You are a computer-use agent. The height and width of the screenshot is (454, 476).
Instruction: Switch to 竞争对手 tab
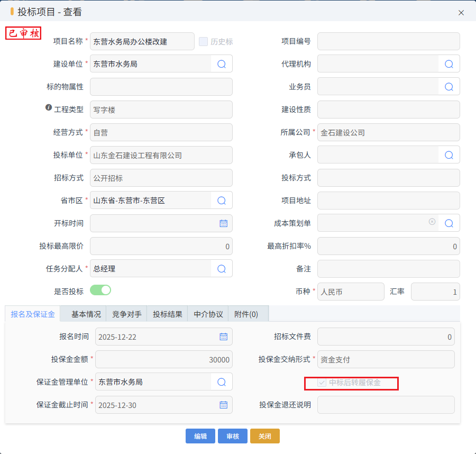126,314
